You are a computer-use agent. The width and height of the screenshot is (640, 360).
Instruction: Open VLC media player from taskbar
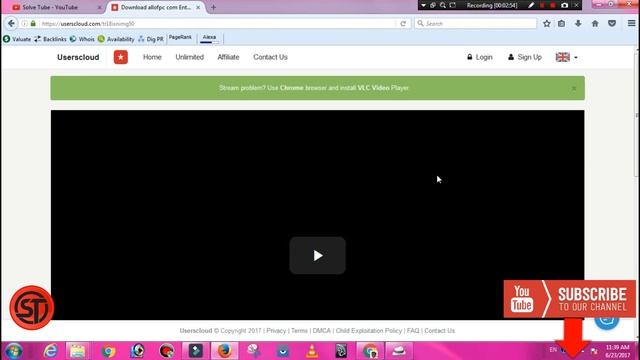pyautogui.click(x=312, y=351)
